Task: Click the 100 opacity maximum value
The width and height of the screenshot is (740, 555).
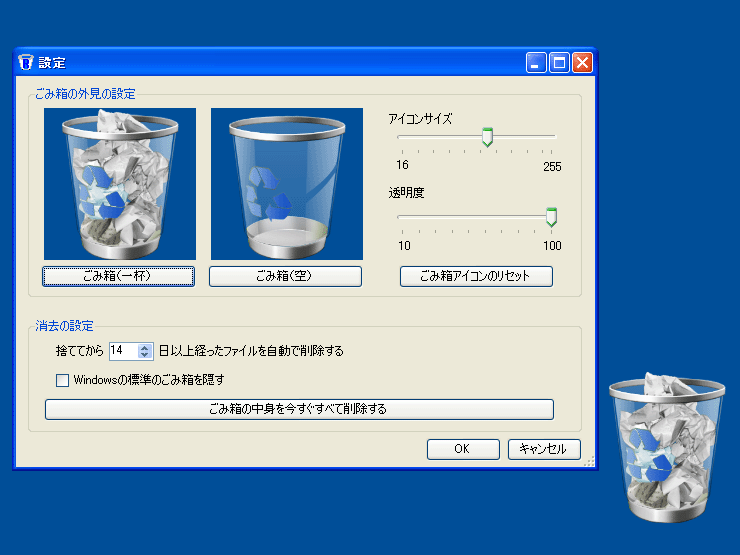Action: pos(552,245)
